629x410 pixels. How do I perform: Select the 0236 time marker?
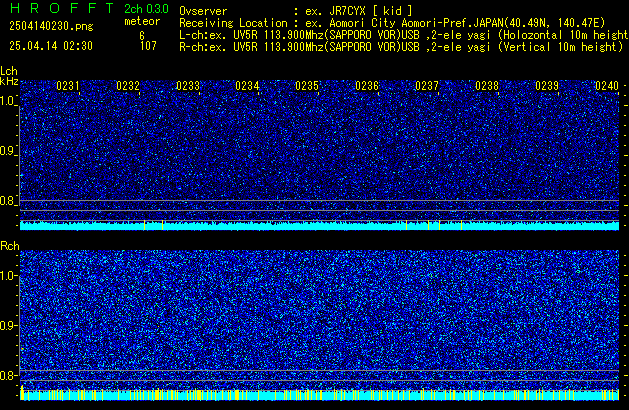[367, 86]
